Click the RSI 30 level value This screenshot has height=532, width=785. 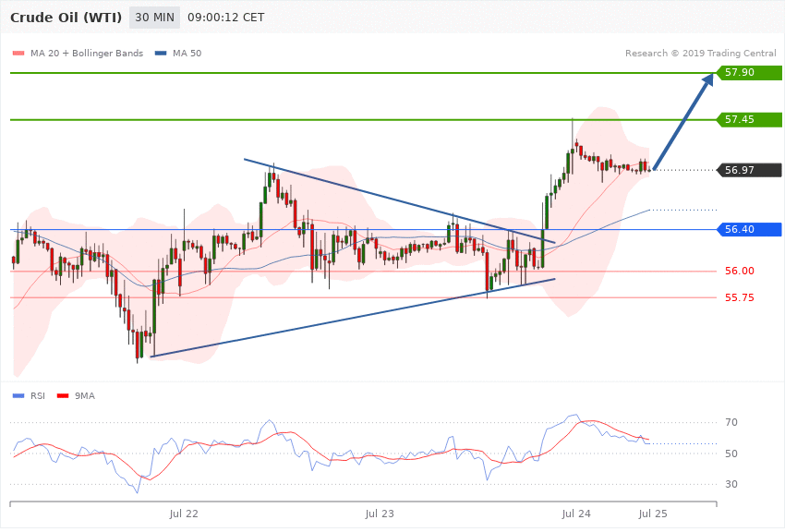tap(731, 485)
